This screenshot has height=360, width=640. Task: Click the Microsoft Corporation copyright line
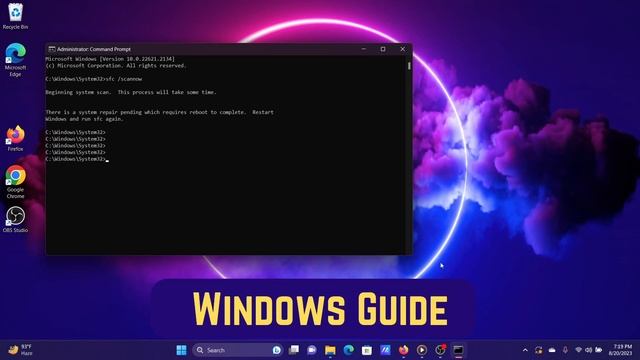click(116, 65)
